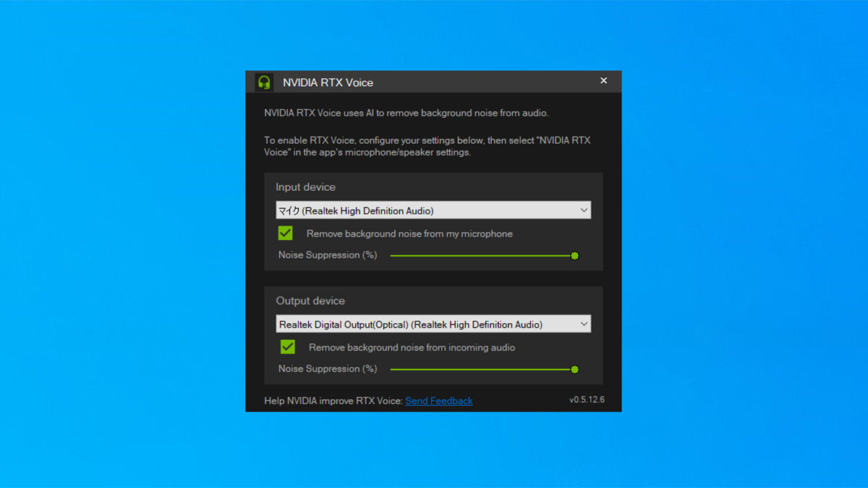Click the 'uses AI to remove background noise' description

[407, 113]
